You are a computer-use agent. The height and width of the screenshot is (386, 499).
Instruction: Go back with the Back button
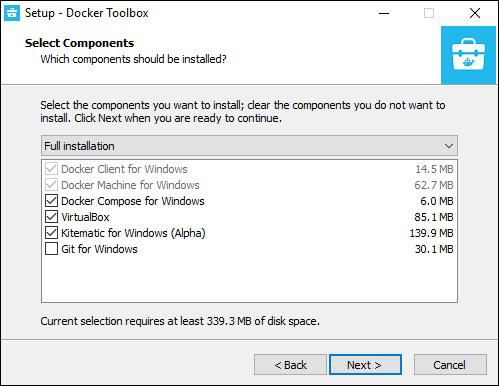[290, 365]
